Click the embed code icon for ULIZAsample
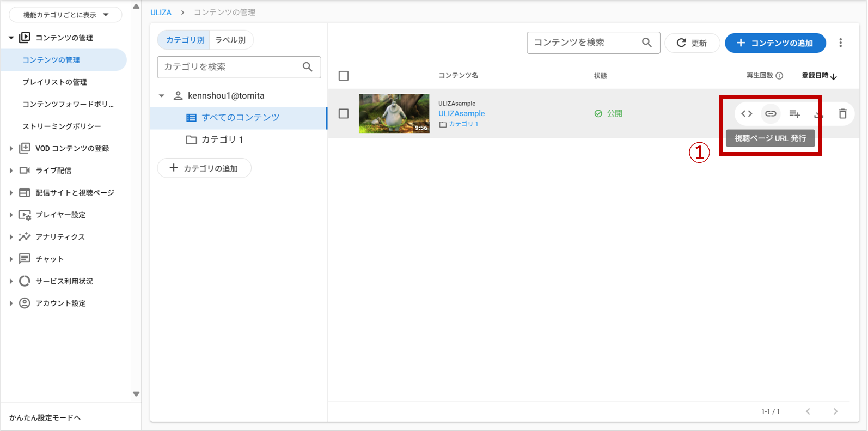 pyautogui.click(x=747, y=114)
